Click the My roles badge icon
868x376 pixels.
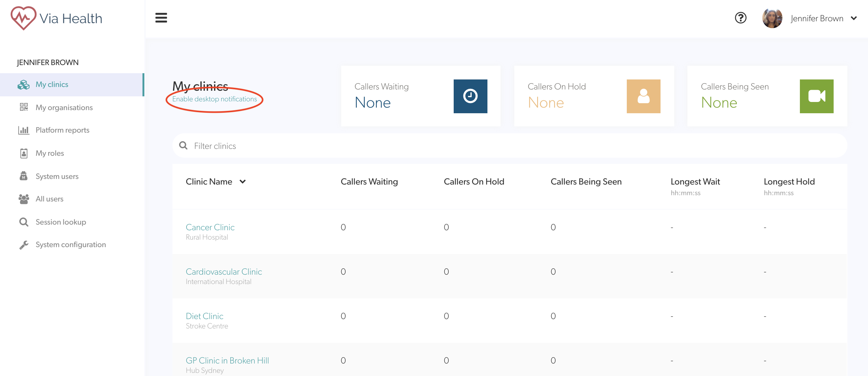tap(23, 153)
